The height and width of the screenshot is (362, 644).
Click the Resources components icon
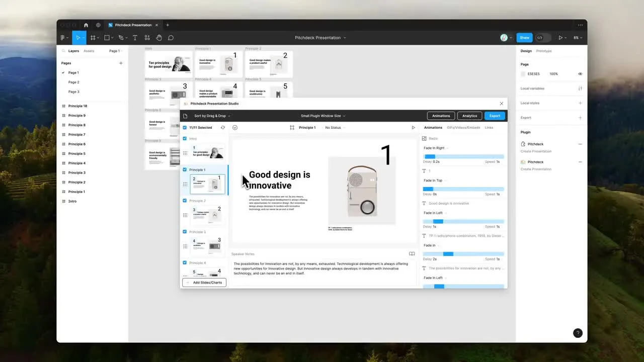click(x=147, y=38)
